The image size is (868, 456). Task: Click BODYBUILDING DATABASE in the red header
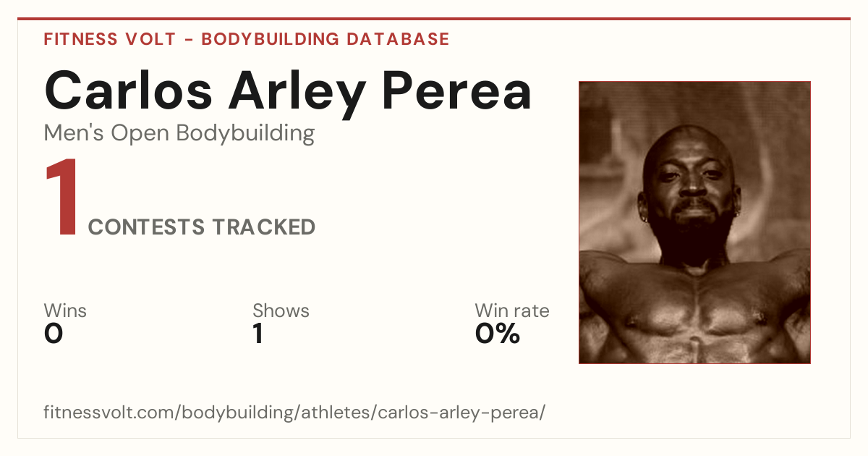click(x=325, y=39)
